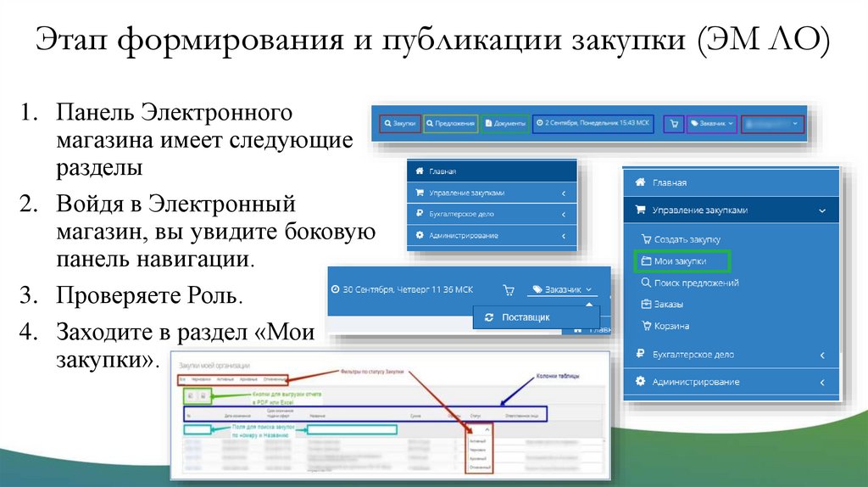
Task: Expand Бухгалтерское дело chevron in collapsed sidebar
Action: 564,215
